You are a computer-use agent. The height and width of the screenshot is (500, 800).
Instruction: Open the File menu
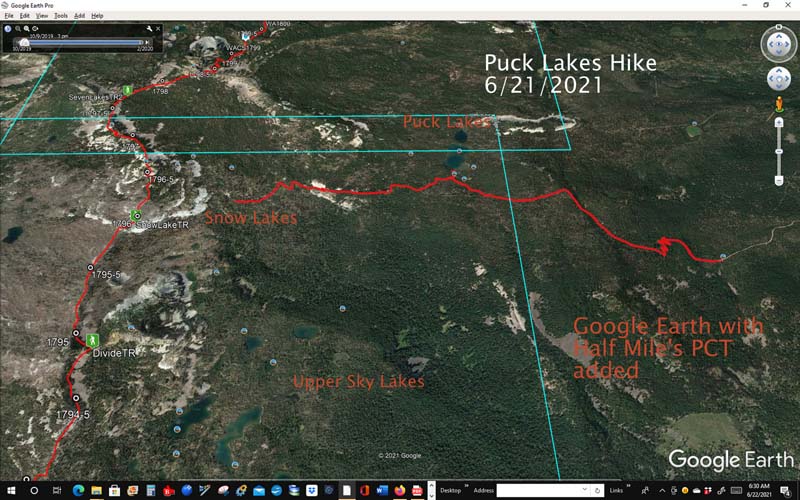click(9, 16)
